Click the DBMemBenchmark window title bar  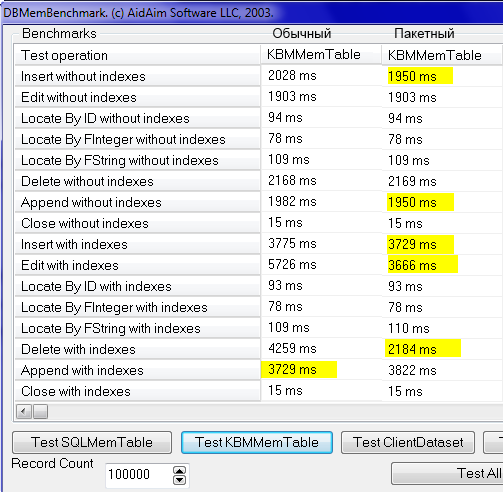click(x=251, y=13)
